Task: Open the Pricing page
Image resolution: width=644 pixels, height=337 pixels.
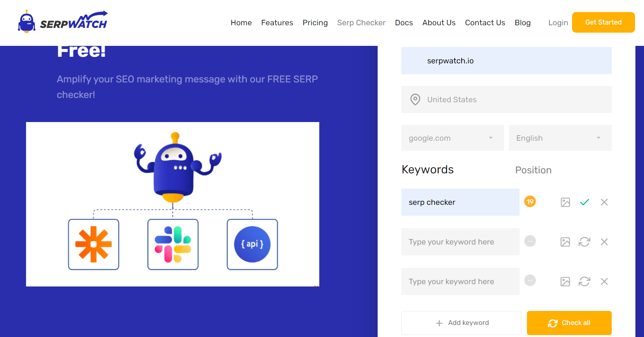Action: [315, 23]
